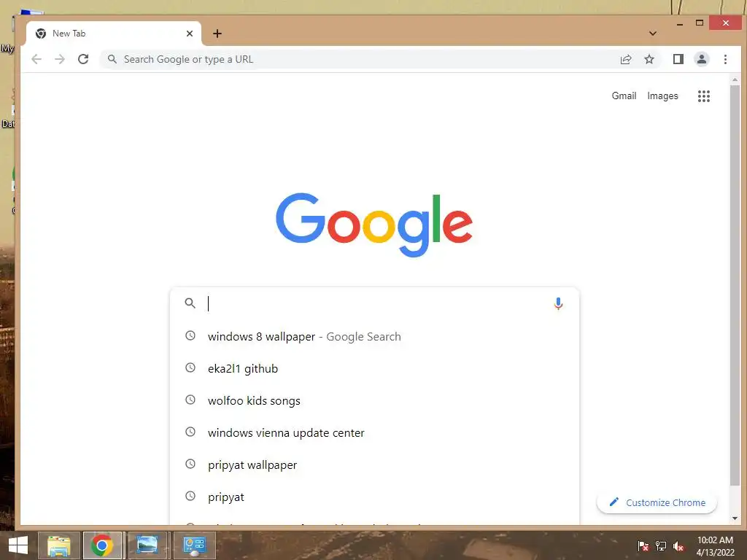Open the profile avatar menu
Viewport: 747px width, 560px height.
coord(701,59)
